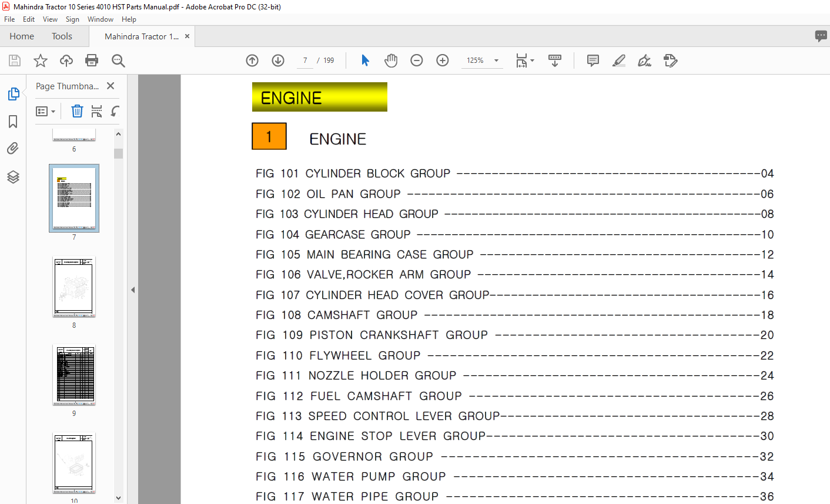Click FIG 102 OIL PAN GROUP entry
This screenshot has width=830, height=504.
[x=514, y=194]
